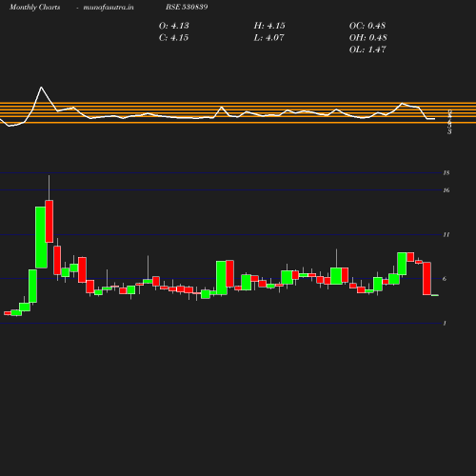The width and height of the screenshot is (476, 476).
Task: Click the 'OH: 0.48' reading
Action: click(368, 38)
